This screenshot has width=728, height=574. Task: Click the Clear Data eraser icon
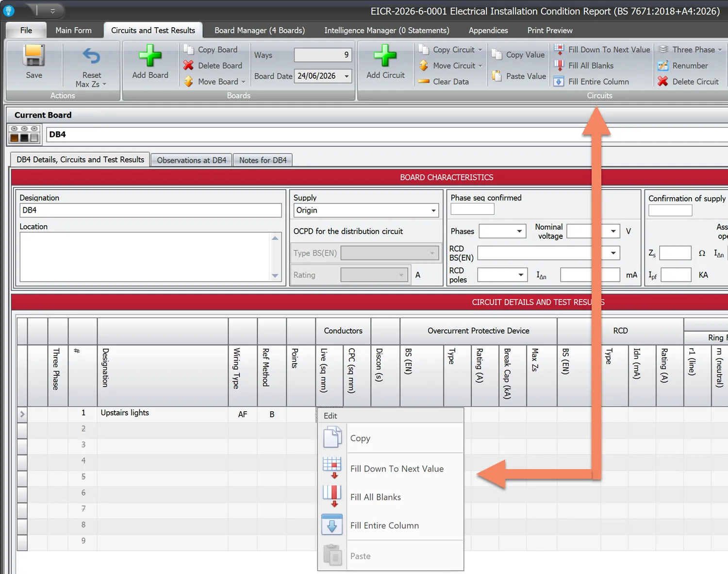(x=424, y=81)
